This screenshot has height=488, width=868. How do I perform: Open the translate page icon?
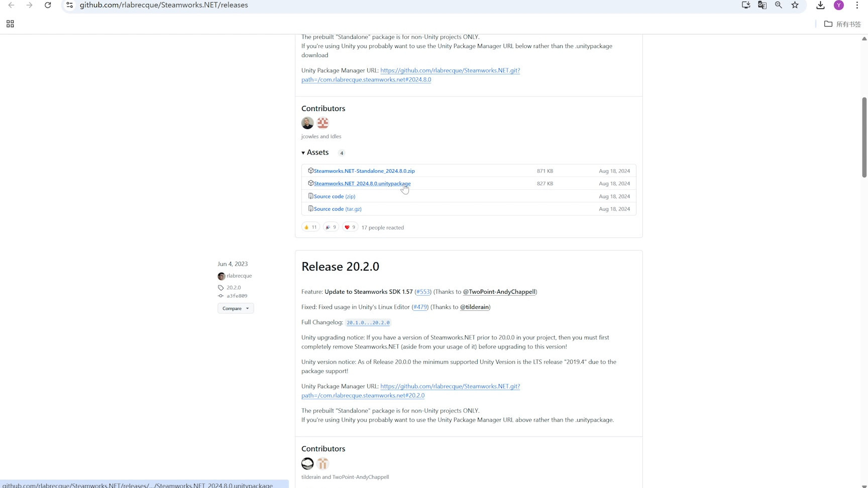pyautogui.click(x=762, y=5)
